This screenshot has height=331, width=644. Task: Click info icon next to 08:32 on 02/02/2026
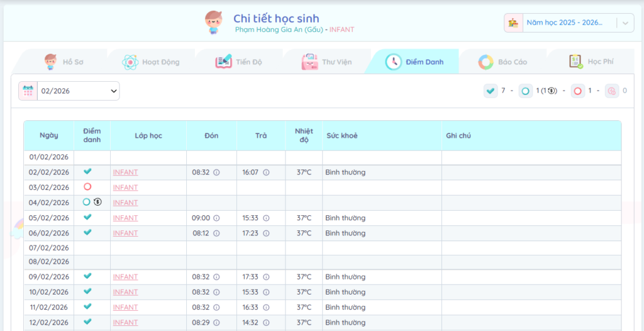216,172
